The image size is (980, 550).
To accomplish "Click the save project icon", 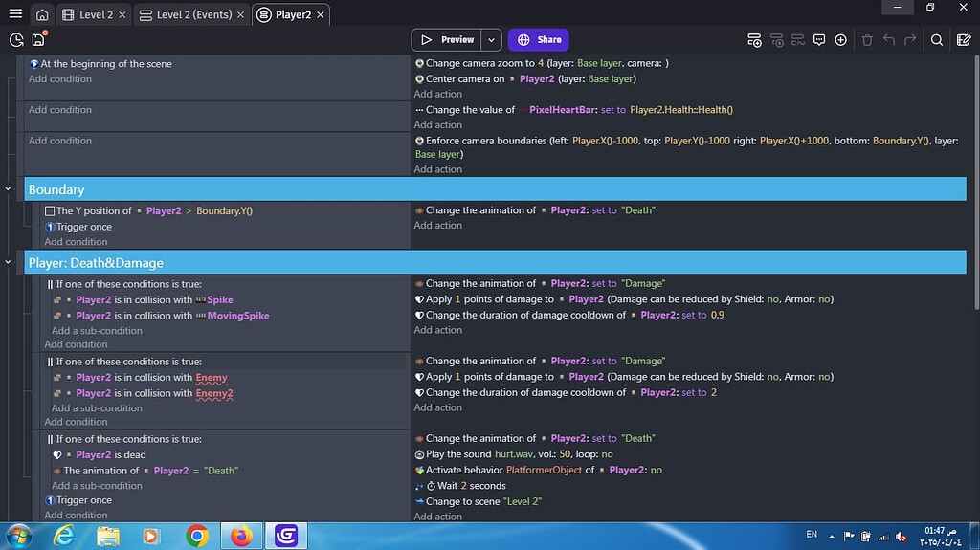I will 38,40.
